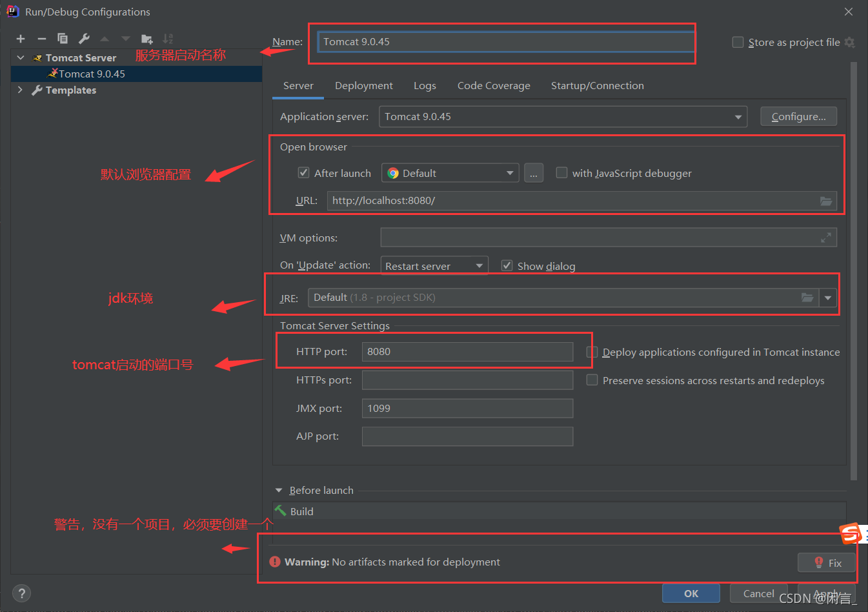The height and width of the screenshot is (612, 868).
Task: Click JMX port field 1099
Action: pyautogui.click(x=467, y=409)
